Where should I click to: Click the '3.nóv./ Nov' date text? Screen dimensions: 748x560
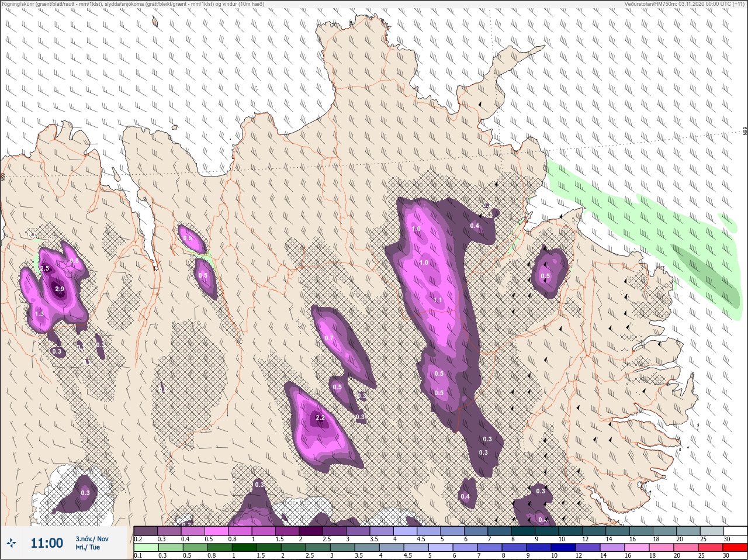coord(92,539)
